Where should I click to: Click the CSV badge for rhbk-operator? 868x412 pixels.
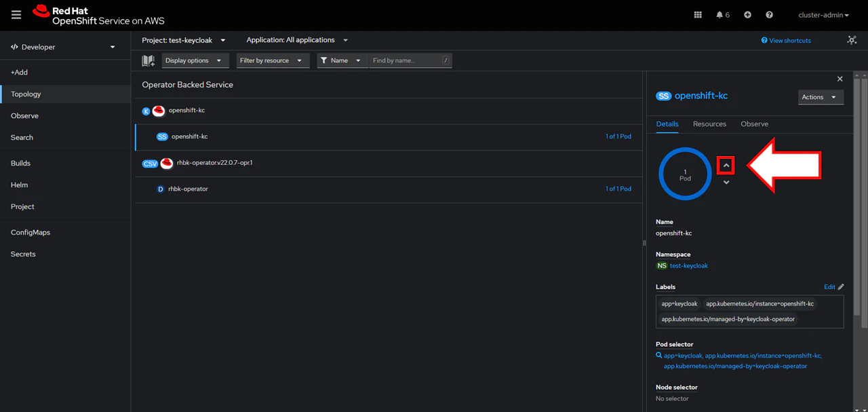coord(150,164)
